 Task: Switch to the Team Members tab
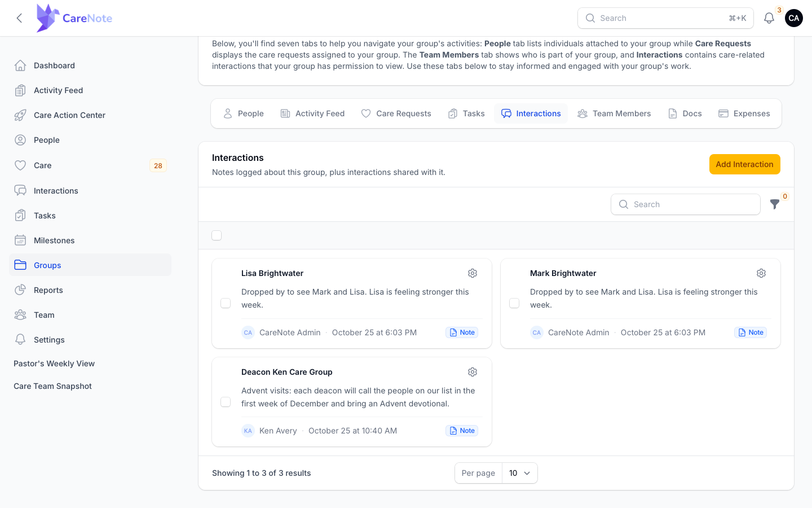(x=614, y=113)
